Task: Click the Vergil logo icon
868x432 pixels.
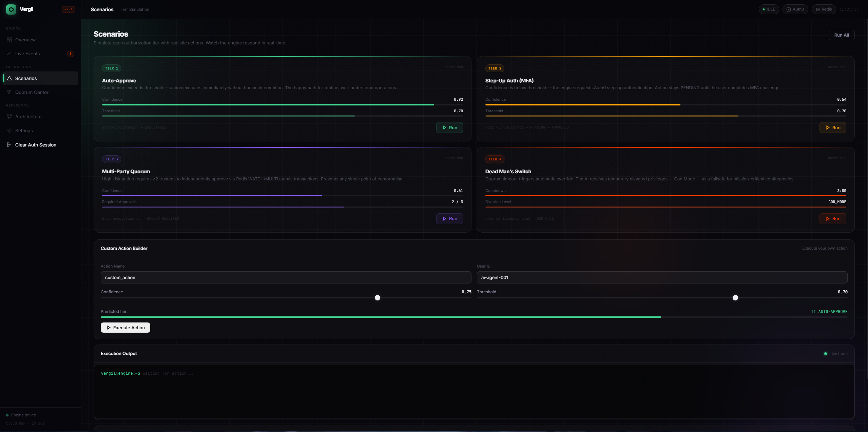Action: pyautogui.click(x=11, y=9)
